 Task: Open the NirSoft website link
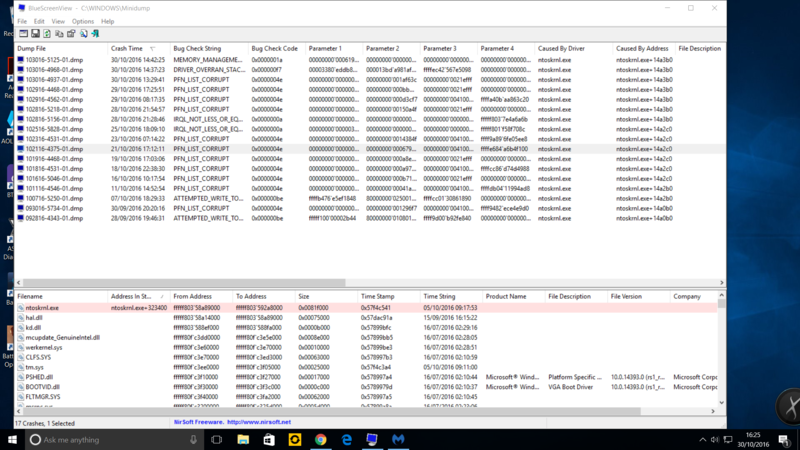pyautogui.click(x=259, y=422)
